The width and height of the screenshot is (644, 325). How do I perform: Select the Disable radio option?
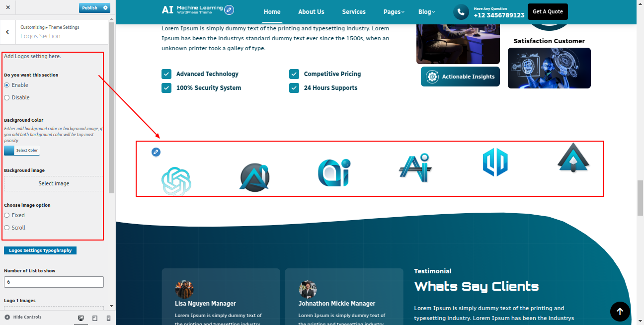[x=7, y=98]
